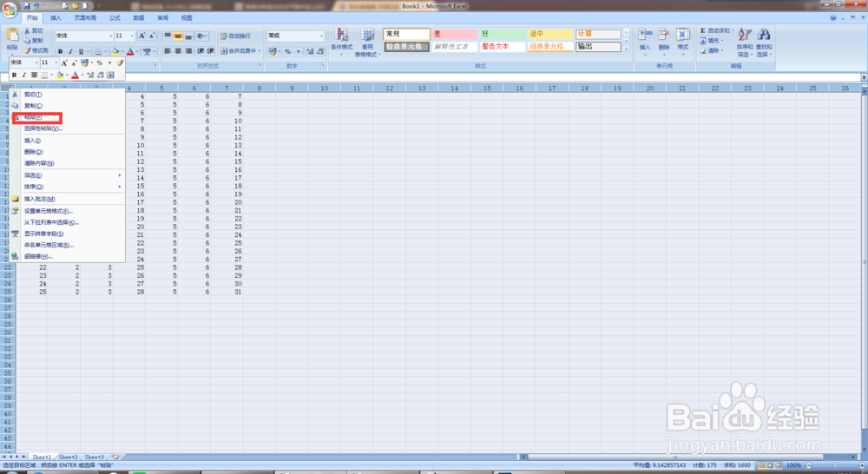Open Formulas (公式) tab
868x474 pixels.
115,17
